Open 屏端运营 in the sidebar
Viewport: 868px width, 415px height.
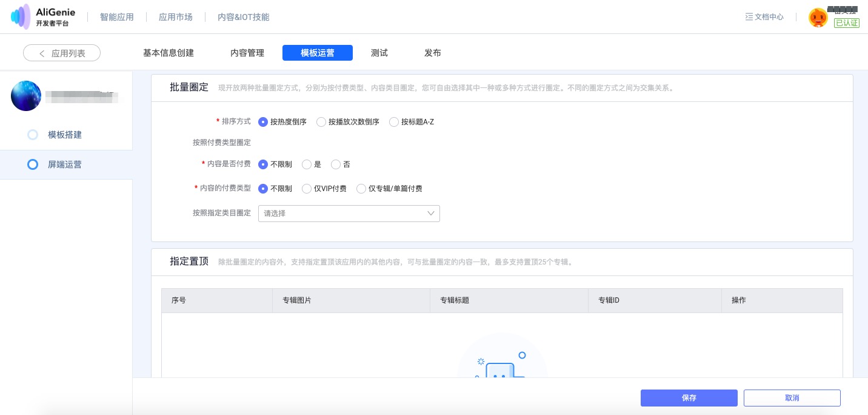pos(65,164)
